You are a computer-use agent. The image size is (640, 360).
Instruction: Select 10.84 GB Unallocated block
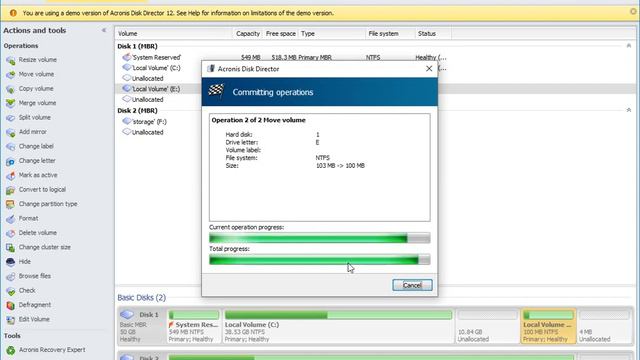pos(488,326)
